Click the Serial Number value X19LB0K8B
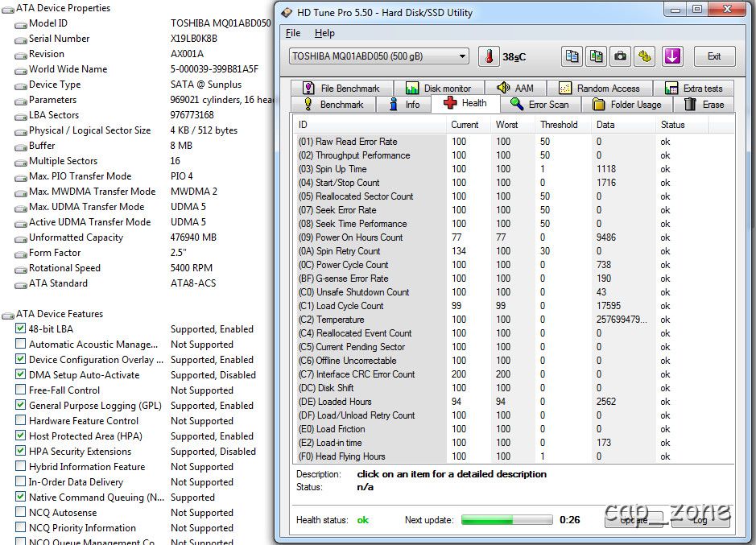 194,39
